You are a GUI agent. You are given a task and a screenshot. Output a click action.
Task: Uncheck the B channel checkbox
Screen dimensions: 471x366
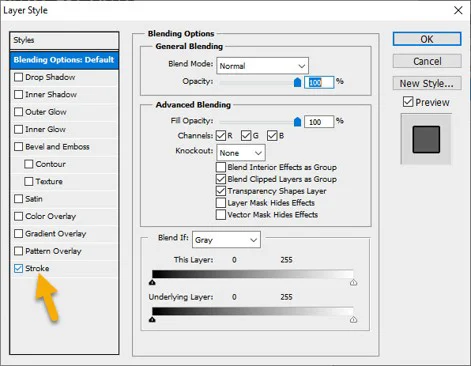click(x=272, y=136)
